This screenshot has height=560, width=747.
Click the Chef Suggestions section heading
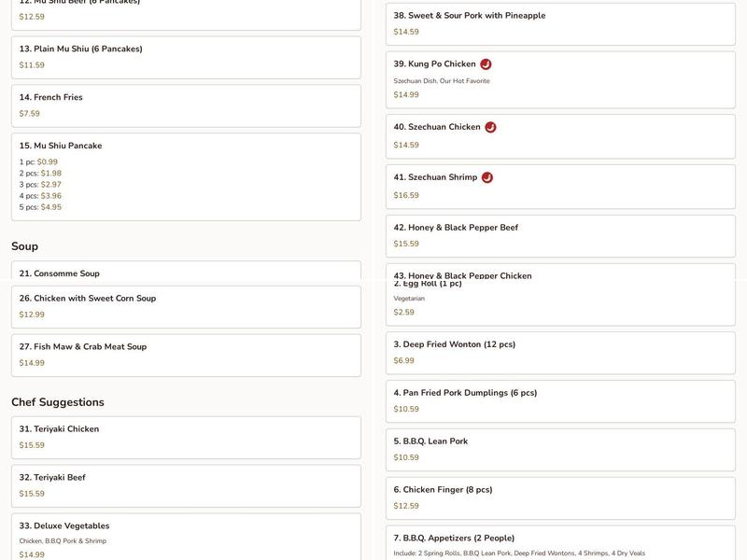click(x=58, y=402)
